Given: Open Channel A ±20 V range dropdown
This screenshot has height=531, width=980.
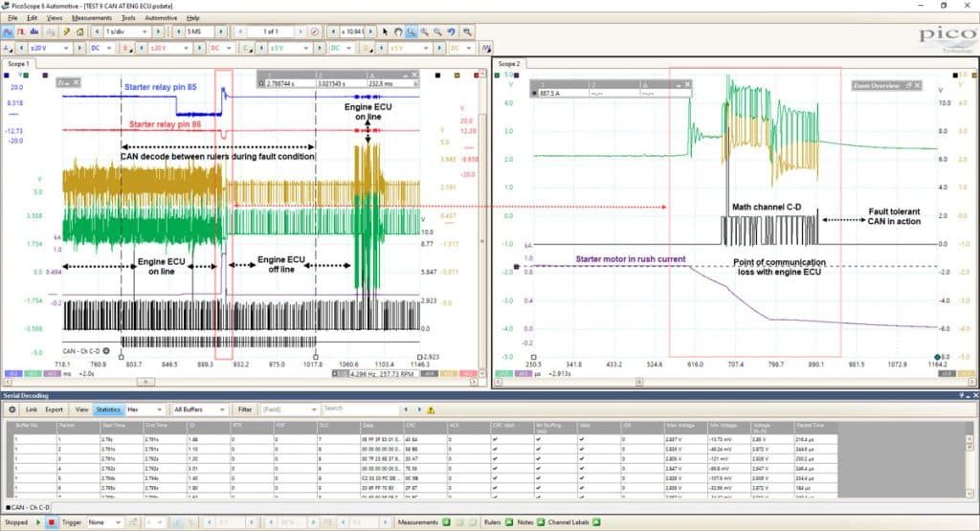Looking at the screenshot, I should [50, 48].
